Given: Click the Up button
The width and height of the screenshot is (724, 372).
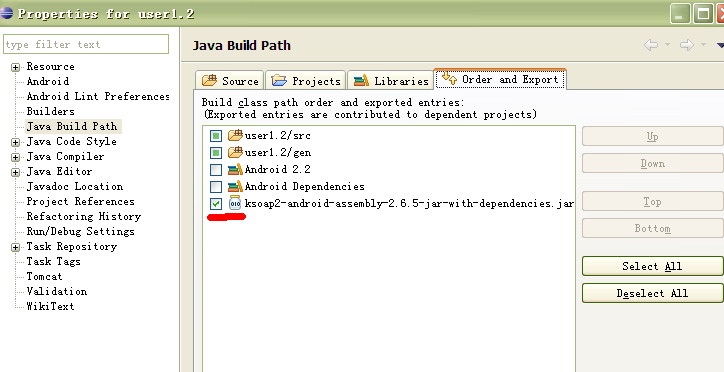Looking at the screenshot, I should [652, 137].
